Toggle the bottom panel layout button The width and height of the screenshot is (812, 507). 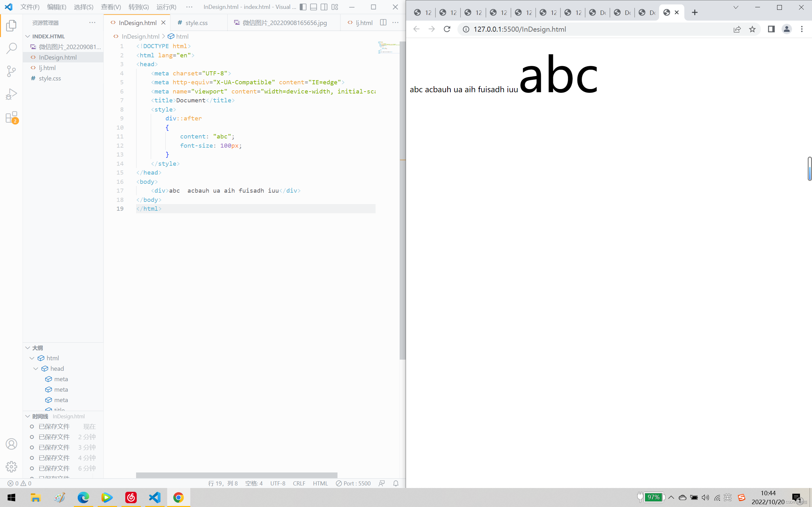coord(313,7)
